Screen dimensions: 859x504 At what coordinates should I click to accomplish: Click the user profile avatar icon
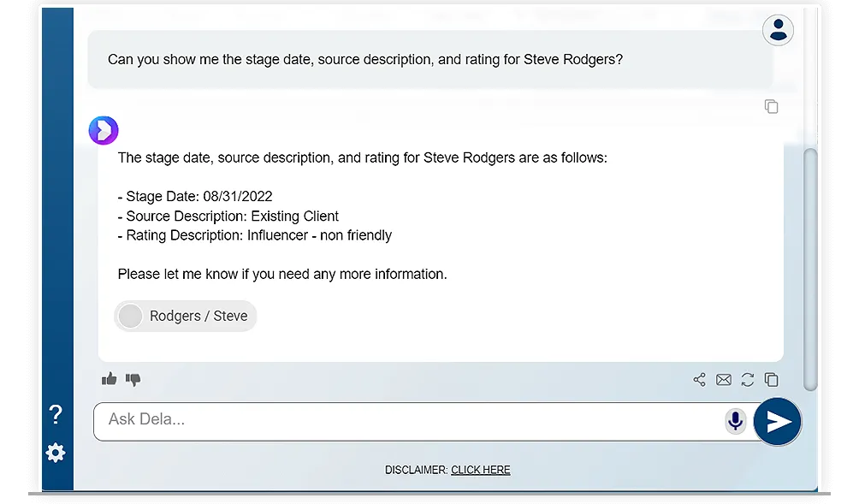[778, 30]
